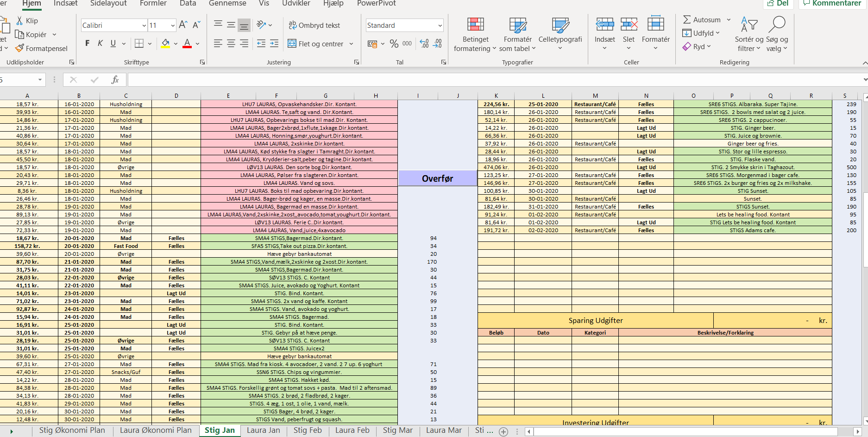Open the Flet og centrer dropdown arrow
The width and height of the screenshot is (868, 437).
tap(351, 44)
